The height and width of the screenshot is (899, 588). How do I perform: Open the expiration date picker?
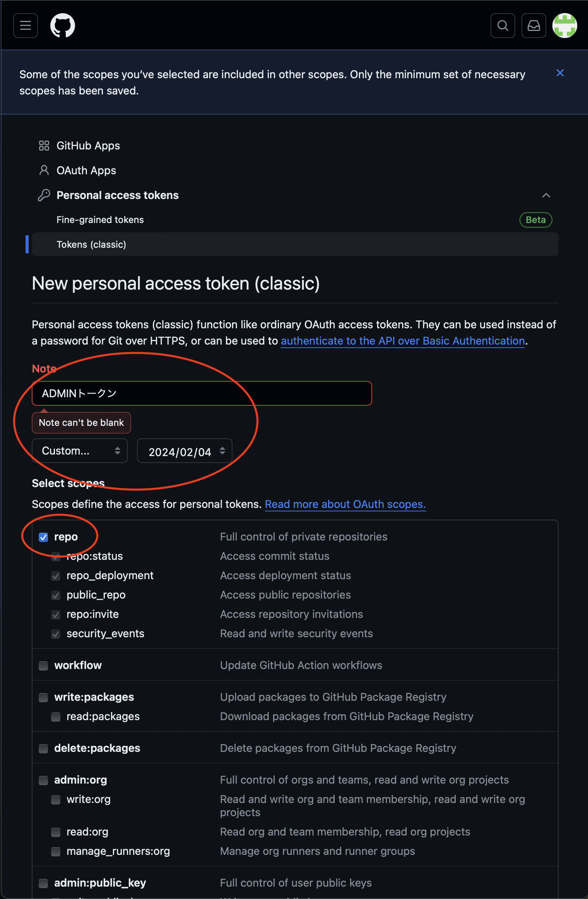[x=185, y=451]
